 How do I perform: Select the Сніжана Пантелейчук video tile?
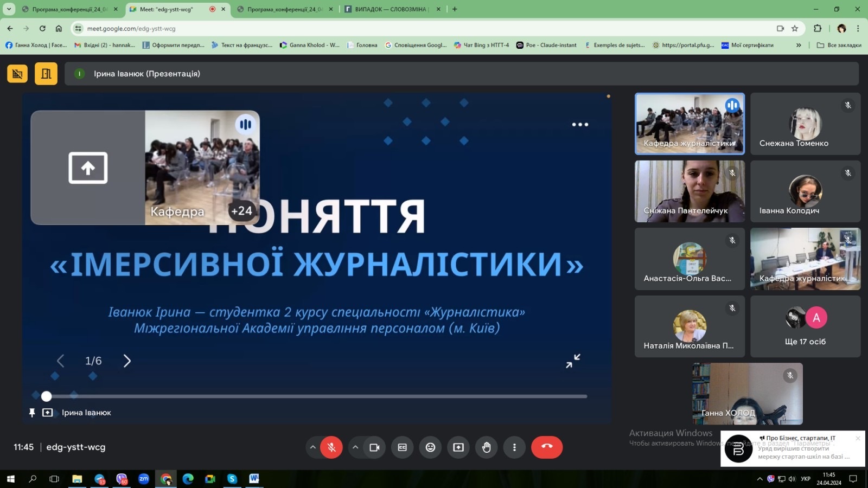pos(690,191)
